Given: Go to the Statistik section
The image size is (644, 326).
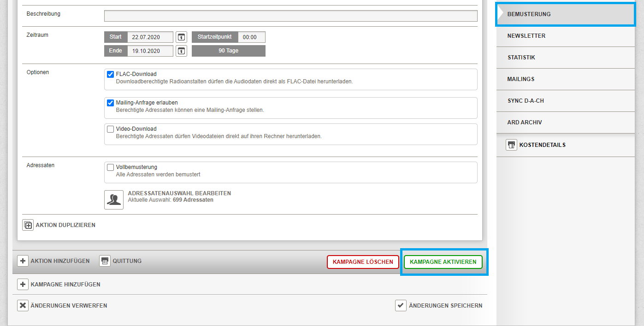Looking at the screenshot, I should point(566,58).
